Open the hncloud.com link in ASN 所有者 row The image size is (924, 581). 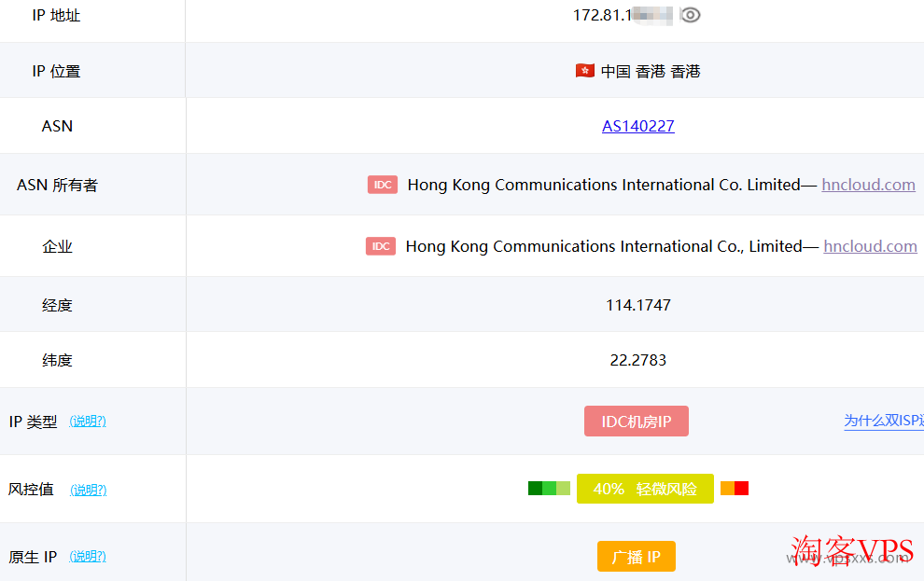(x=868, y=185)
